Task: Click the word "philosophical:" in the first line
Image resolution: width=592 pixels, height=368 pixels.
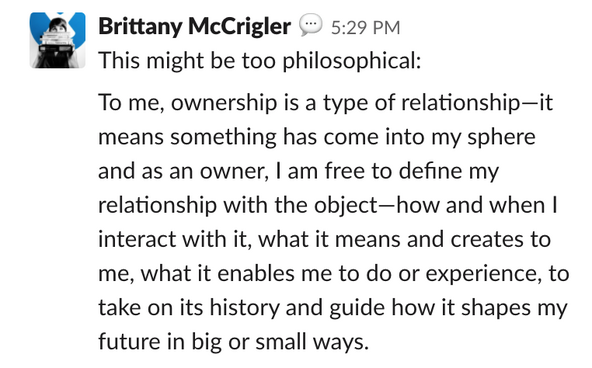Action: pyautogui.click(x=352, y=61)
